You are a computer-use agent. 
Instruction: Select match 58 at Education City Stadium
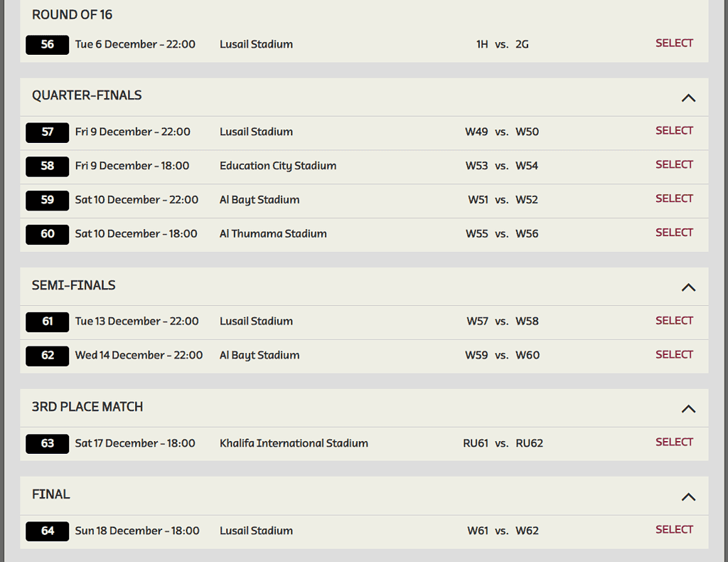[x=674, y=165]
